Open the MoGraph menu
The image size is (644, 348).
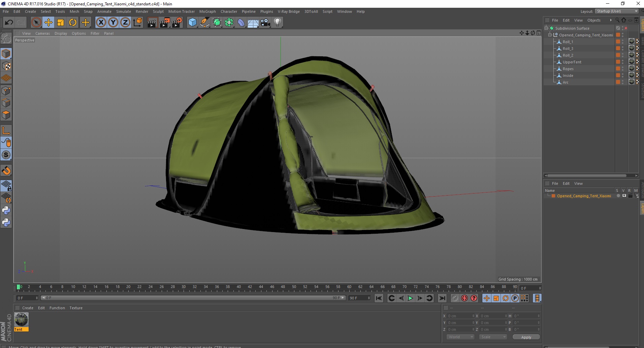[207, 11]
